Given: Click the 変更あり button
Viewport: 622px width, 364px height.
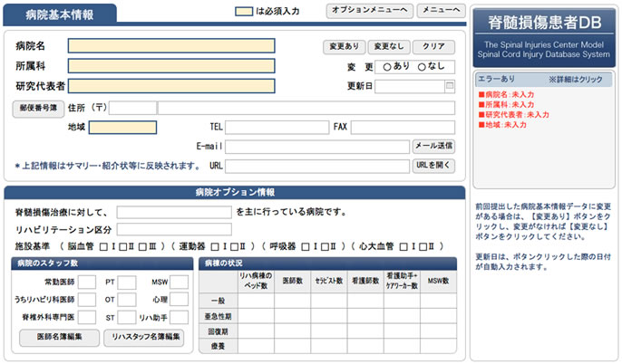Looking at the screenshot, I should [x=344, y=46].
